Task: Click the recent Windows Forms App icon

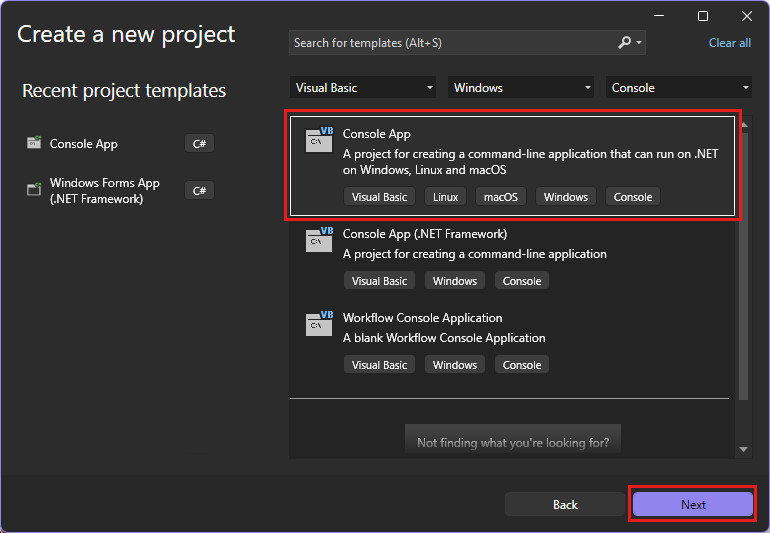Action: tap(34, 190)
